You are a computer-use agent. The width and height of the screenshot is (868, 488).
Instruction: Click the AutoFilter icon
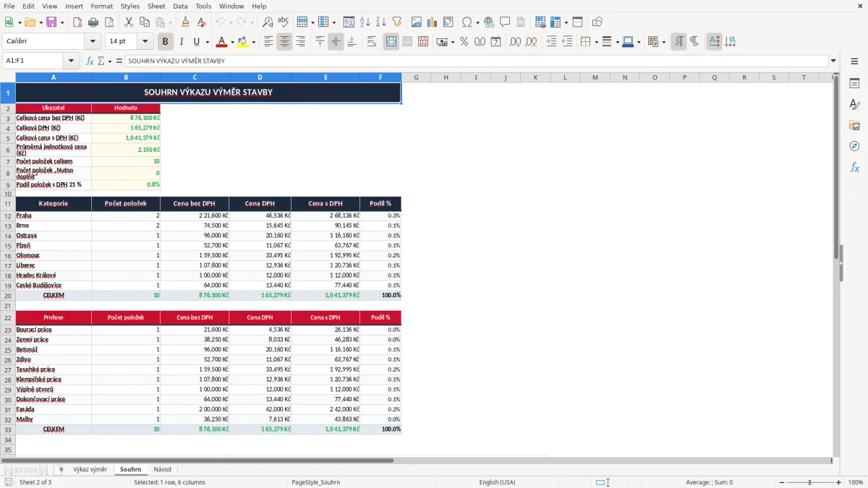tap(396, 22)
